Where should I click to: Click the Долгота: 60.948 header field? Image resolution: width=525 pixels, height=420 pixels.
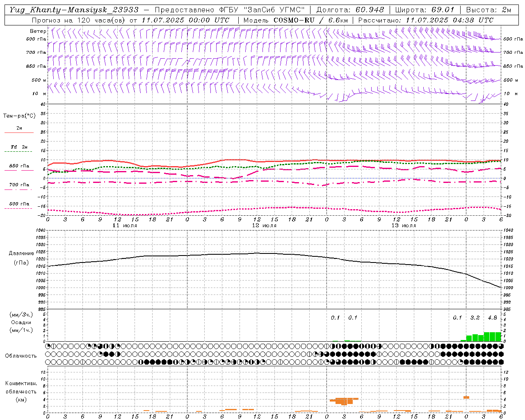(350, 10)
